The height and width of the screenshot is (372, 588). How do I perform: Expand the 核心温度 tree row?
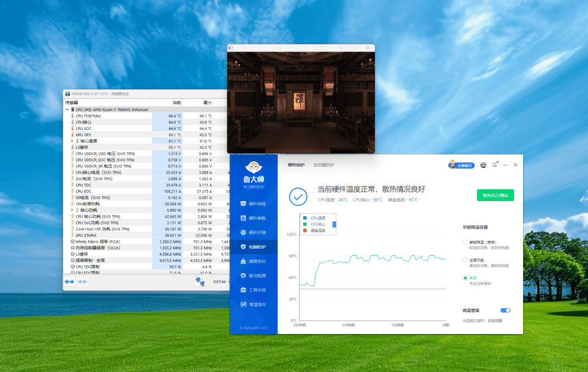(72, 141)
